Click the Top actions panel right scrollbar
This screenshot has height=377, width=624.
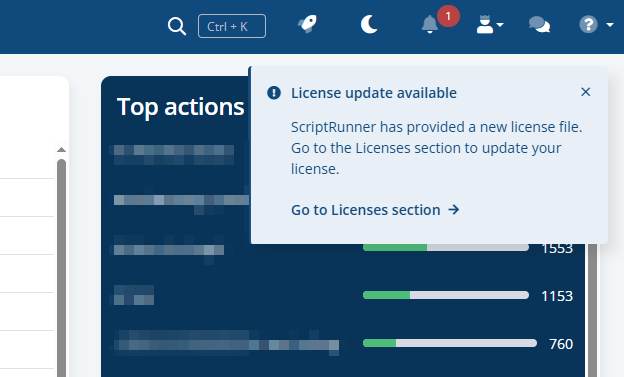coord(592,311)
